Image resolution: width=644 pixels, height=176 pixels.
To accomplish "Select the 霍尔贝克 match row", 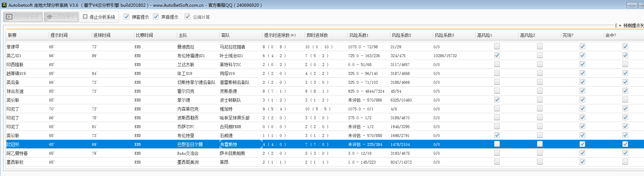I will (x=186, y=91).
